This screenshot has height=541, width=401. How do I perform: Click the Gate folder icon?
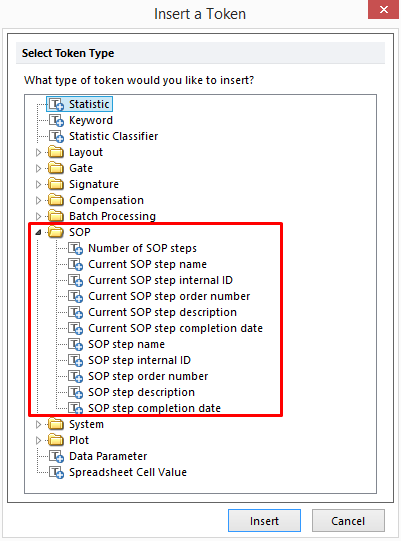coord(56,168)
